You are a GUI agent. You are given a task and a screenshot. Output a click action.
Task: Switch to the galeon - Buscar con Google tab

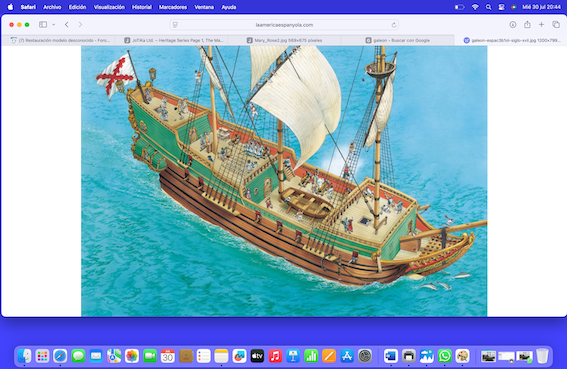point(397,40)
